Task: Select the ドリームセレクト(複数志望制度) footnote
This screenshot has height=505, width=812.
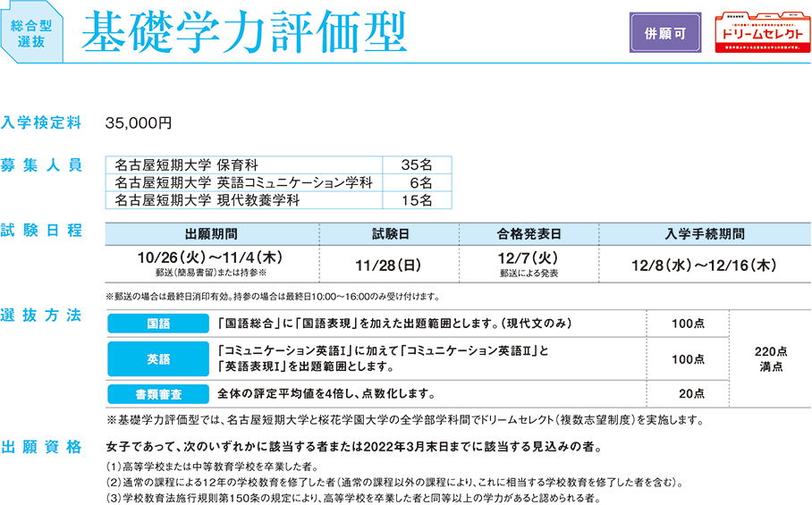Action: (405, 419)
